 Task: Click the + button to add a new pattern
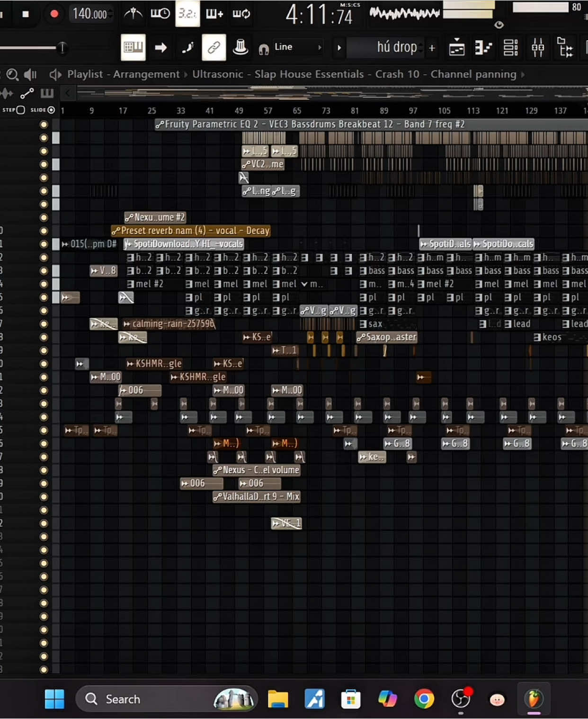pos(431,47)
